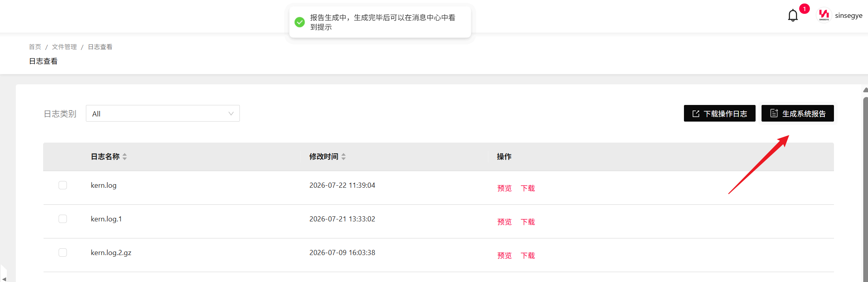
Task: Check the kern.log row checkbox
Action: tap(63, 185)
